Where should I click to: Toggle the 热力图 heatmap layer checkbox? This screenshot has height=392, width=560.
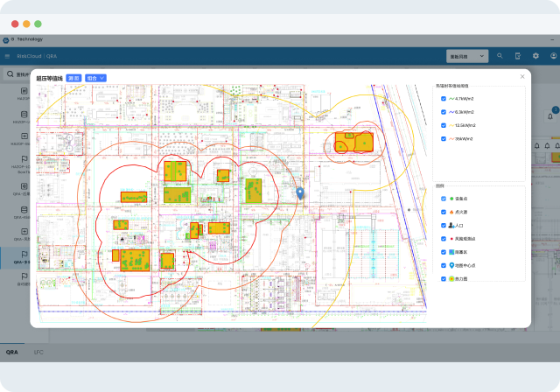click(x=444, y=278)
